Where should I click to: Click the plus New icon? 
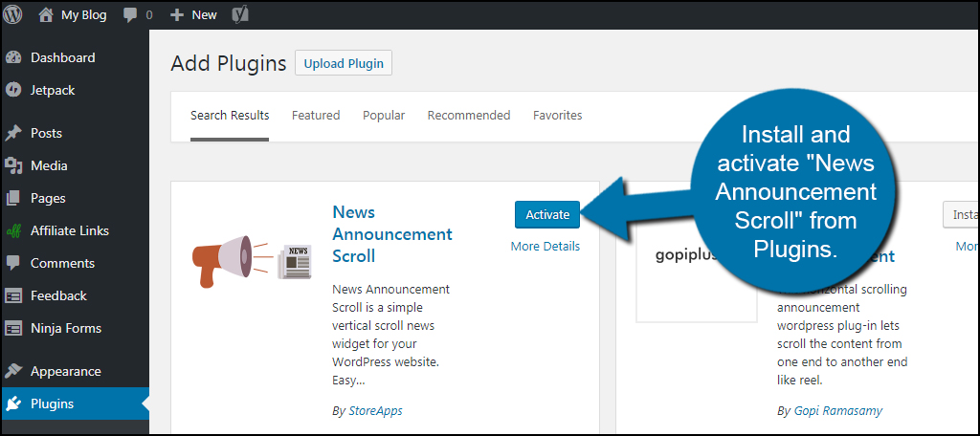click(x=177, y=15)
